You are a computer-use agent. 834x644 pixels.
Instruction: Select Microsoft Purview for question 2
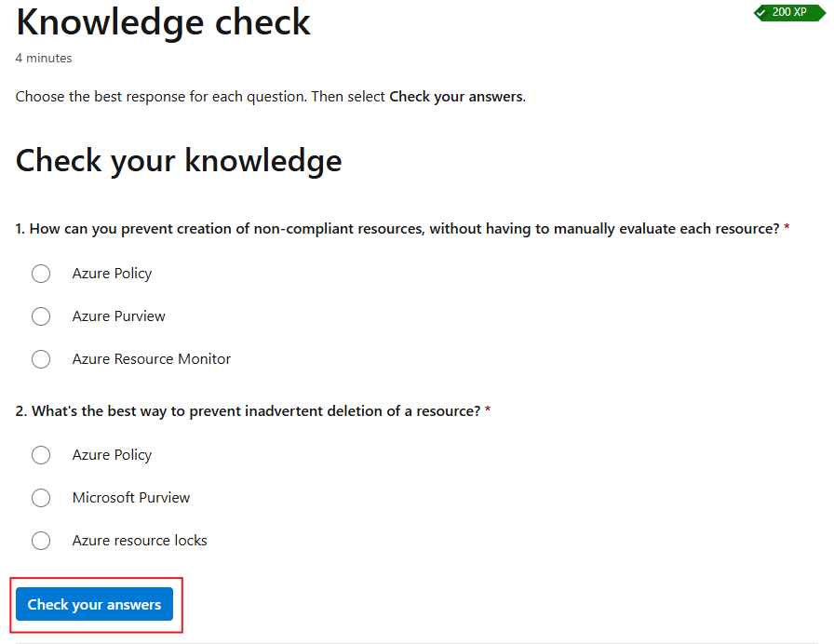tap(41, 498)
